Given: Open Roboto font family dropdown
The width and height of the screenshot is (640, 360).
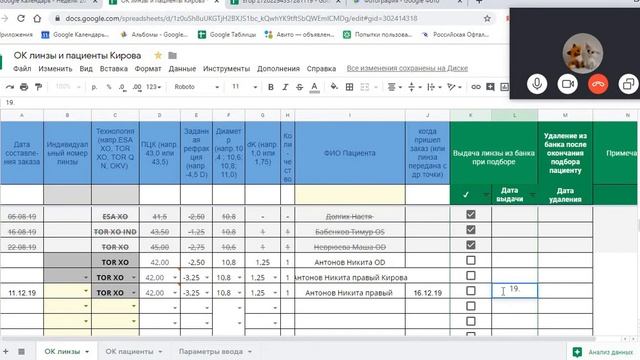Looking at the screenshot, I should click(x=197, y=87).
